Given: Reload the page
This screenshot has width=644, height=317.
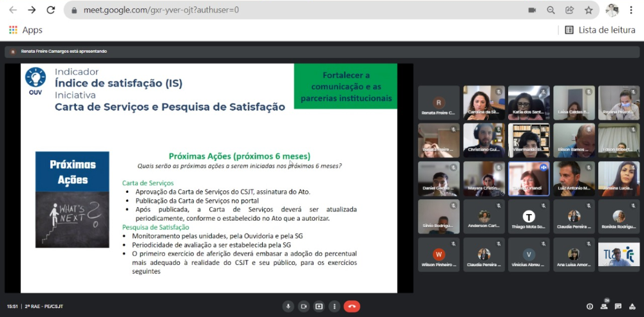Looking at the screenshot, I should [51, 10].
